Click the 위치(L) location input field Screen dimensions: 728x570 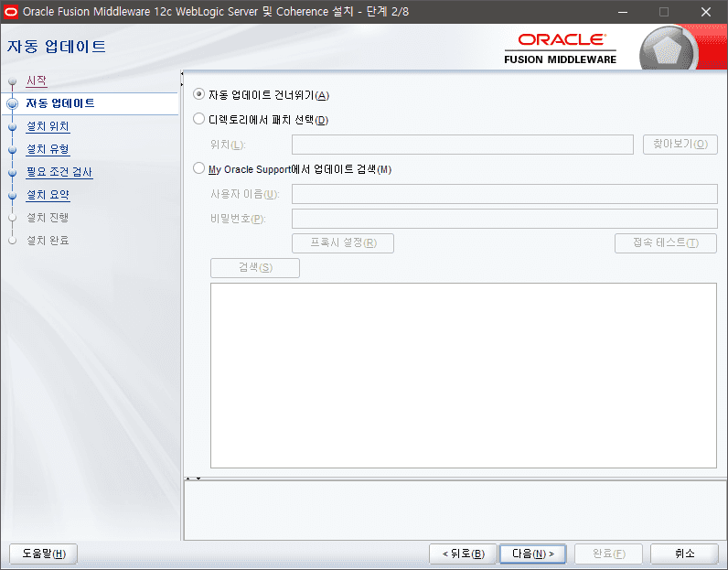pos(463,145)
